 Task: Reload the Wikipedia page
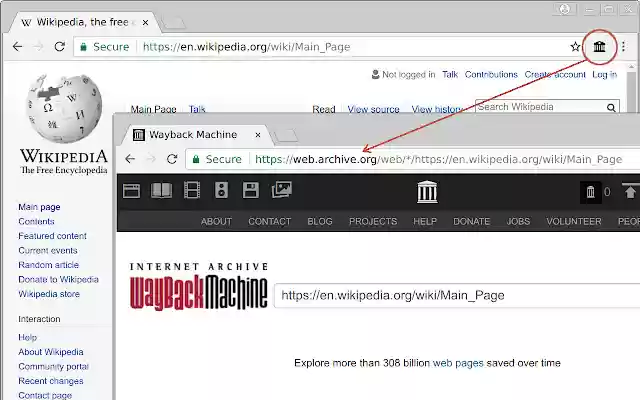(60, 47)
